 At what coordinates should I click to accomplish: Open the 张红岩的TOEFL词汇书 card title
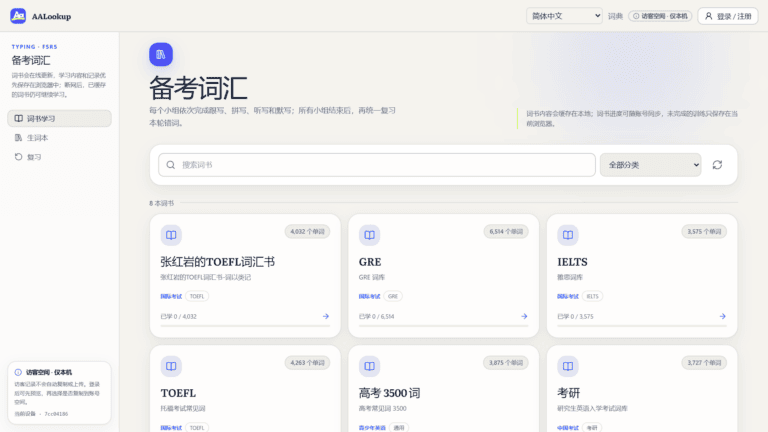click(x=217, y=262)
